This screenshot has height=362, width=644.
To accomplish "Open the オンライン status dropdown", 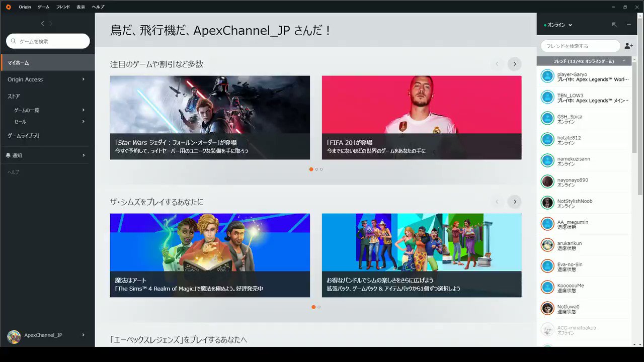I will coord(558,25).
